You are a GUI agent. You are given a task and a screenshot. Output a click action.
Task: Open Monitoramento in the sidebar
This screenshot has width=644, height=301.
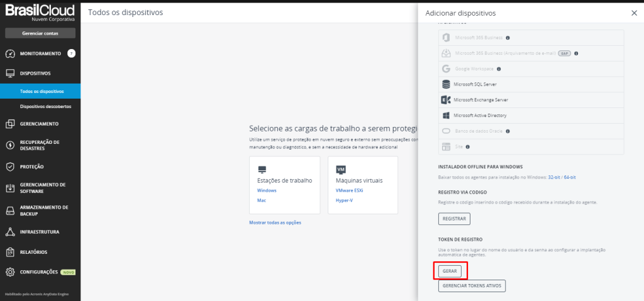tap(40, 53)
